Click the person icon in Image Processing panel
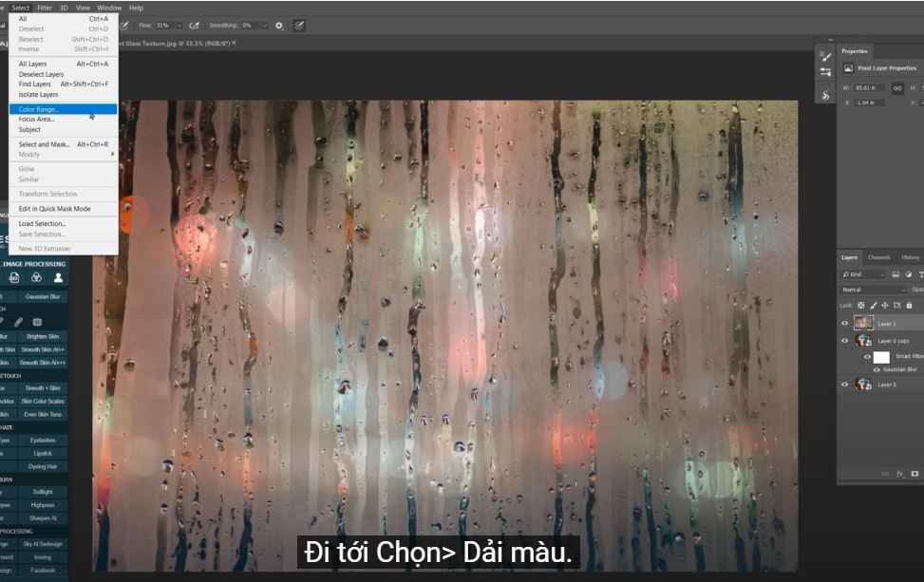Screen dimensions: 924x582 click(x=58, y=277)
